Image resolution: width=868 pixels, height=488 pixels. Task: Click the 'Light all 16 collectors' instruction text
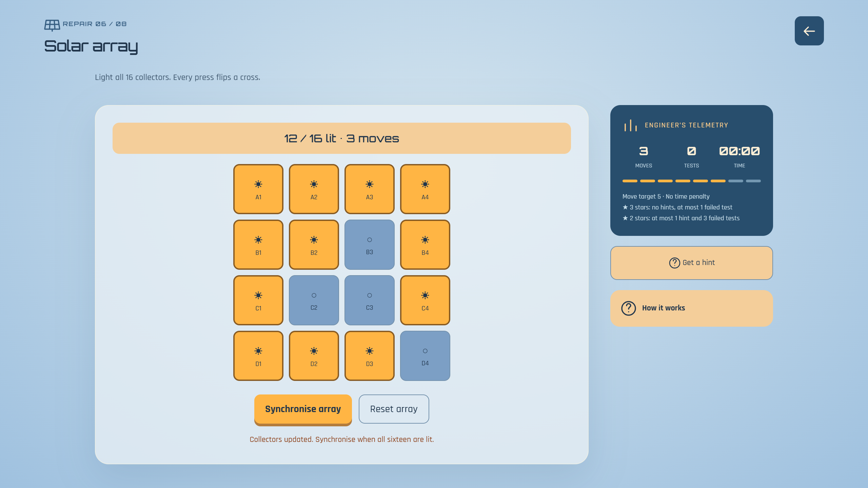pos(178,77)
